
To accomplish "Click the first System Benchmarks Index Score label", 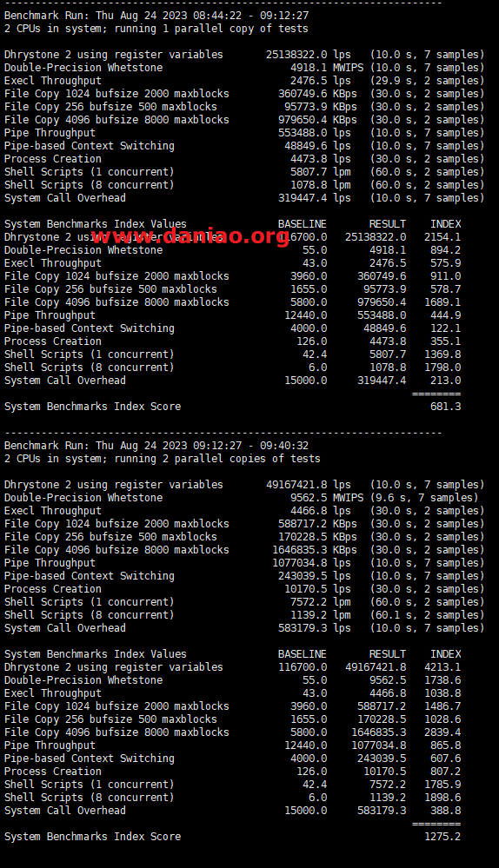I will coord(92,407).
